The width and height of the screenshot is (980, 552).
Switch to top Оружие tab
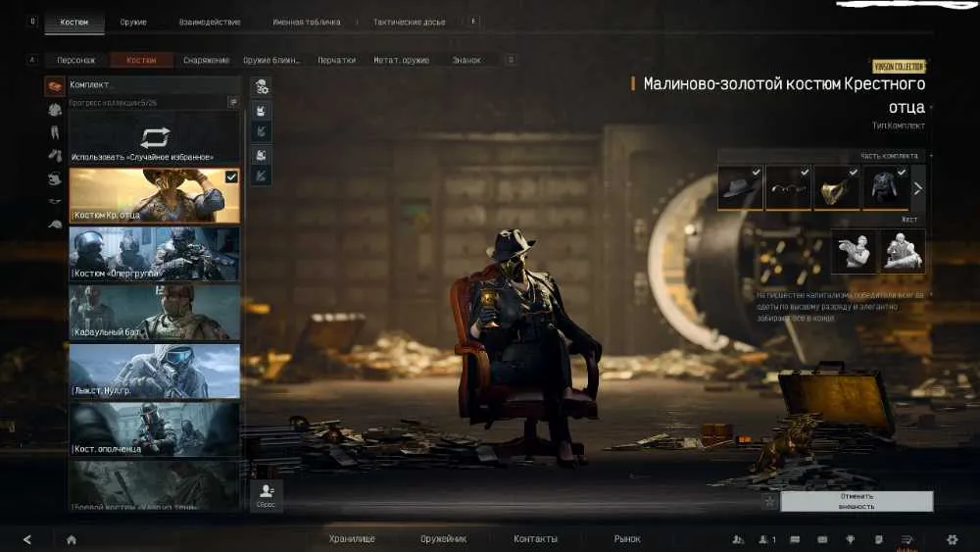pos(133,22)
